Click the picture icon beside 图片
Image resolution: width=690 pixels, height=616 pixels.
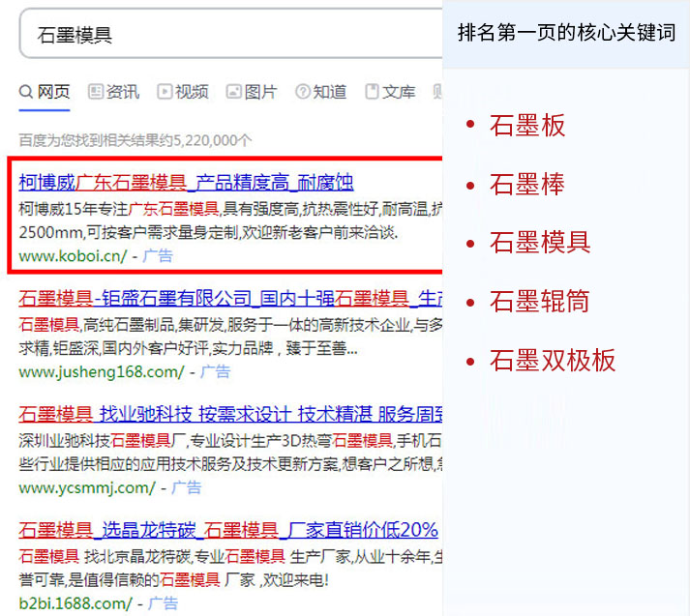[233, 92]
